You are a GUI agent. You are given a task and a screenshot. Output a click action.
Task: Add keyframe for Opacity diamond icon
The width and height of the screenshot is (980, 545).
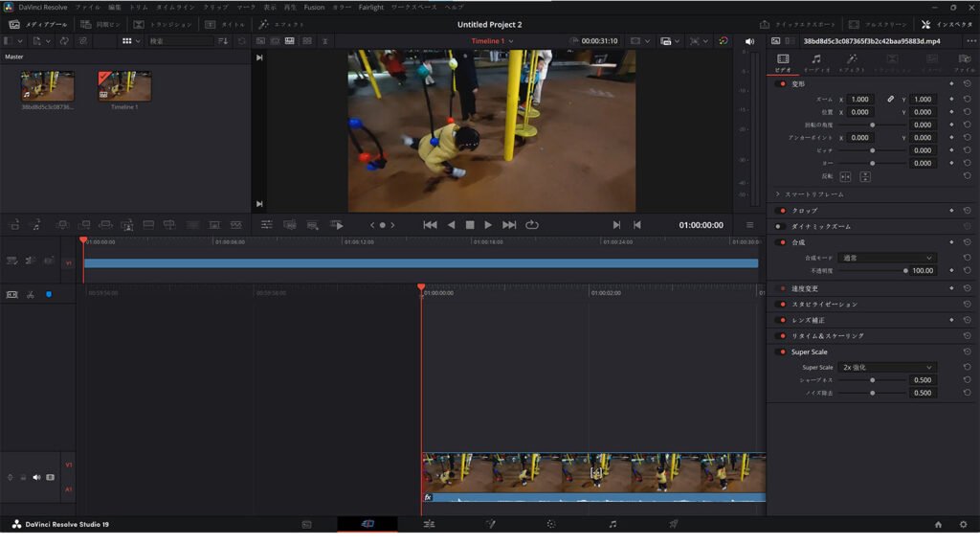pyautogui.click(x=951, y=271)
